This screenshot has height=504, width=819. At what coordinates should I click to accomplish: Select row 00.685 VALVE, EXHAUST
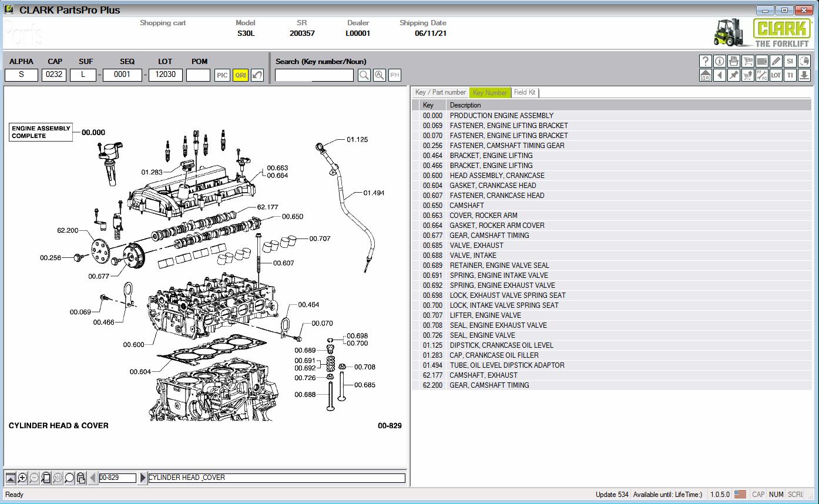click(x=612, y=245)
